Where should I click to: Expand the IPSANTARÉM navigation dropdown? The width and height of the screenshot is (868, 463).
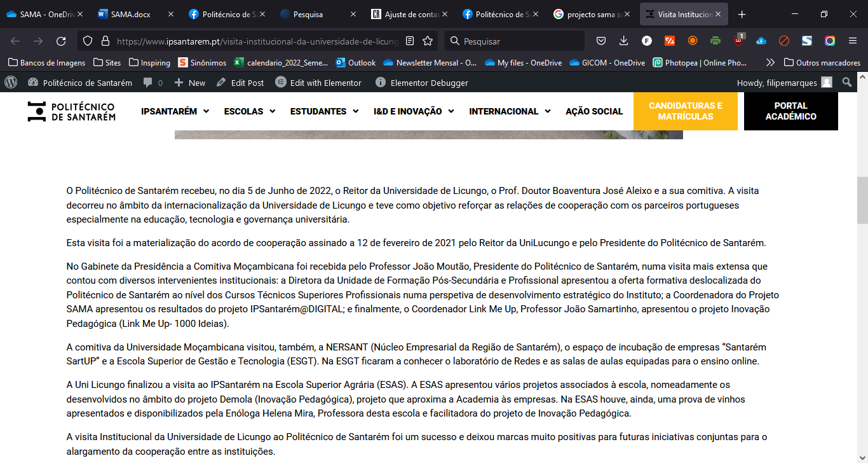(175, 111)
